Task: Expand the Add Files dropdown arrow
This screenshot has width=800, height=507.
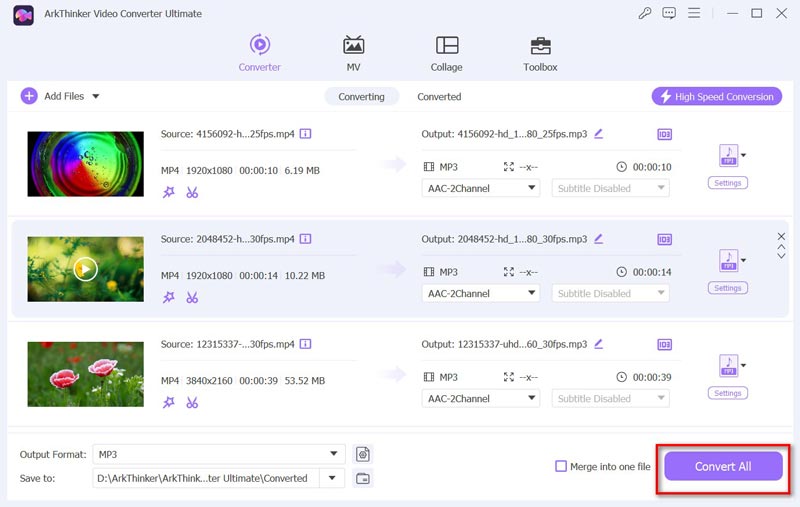Action: (x=96, y=96)
